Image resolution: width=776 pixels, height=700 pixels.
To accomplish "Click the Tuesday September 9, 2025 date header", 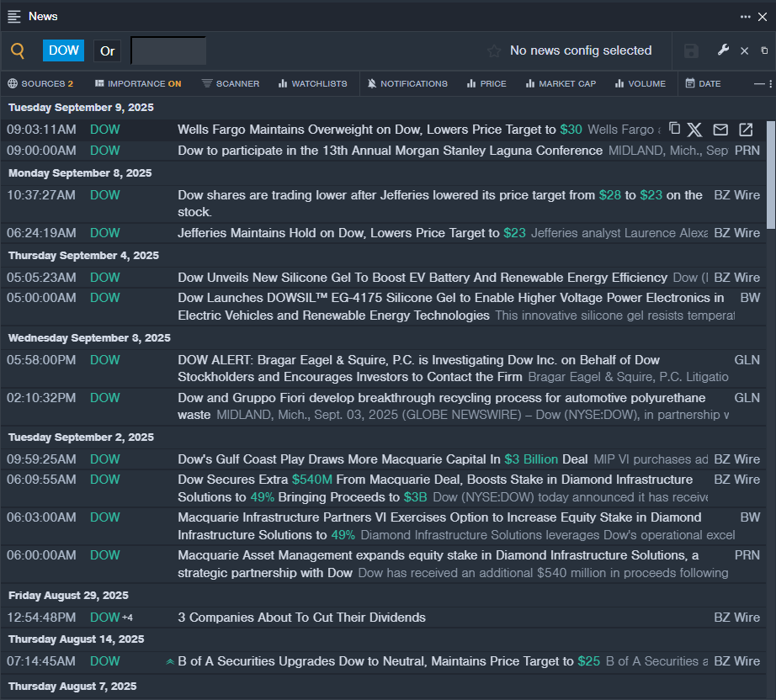I will pos(81,108).
